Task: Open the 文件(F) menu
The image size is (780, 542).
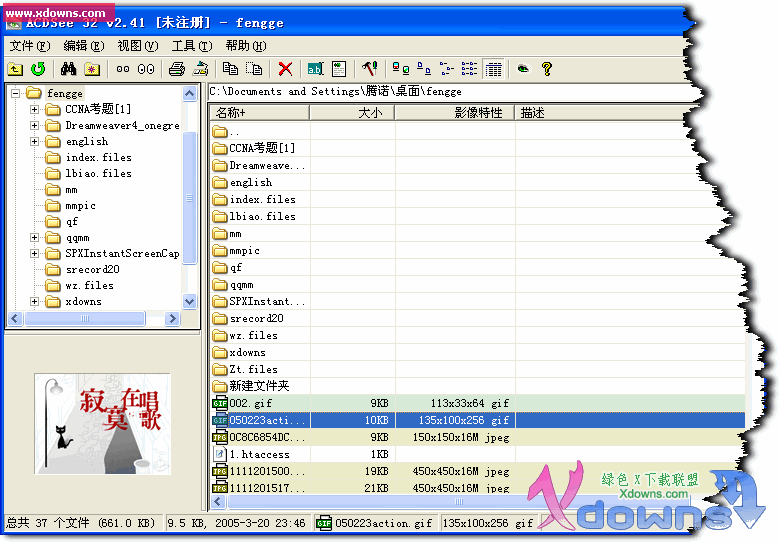Action: pos(30,46)
